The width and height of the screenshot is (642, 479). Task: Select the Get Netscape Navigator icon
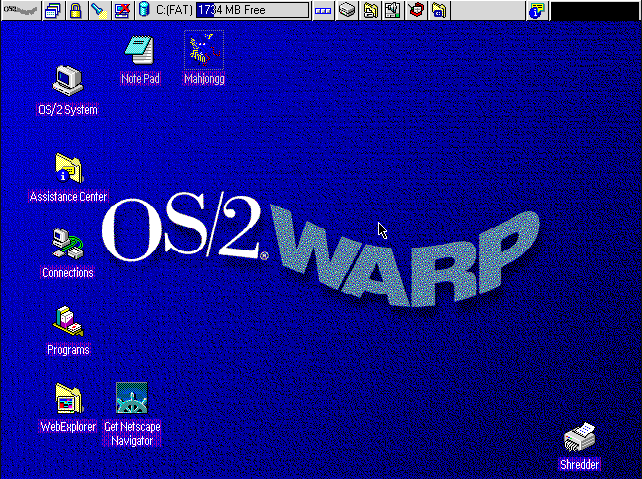click(132, 398)
